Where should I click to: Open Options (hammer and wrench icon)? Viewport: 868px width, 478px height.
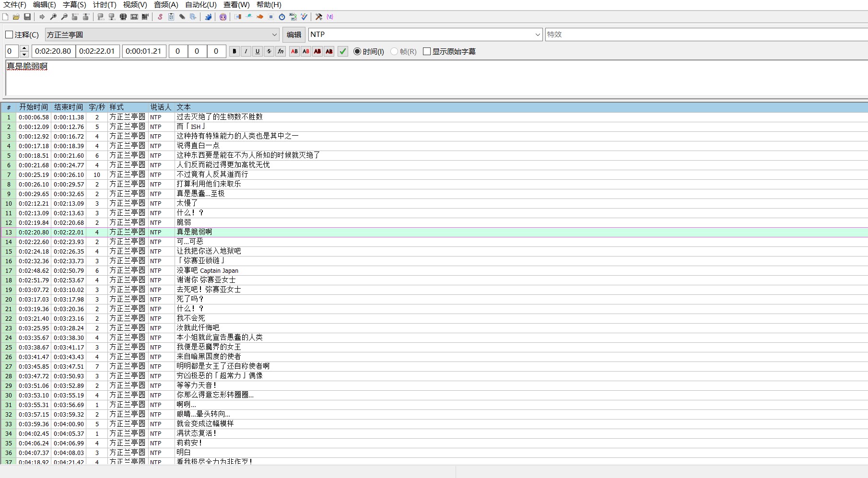[x=319, y=17]
